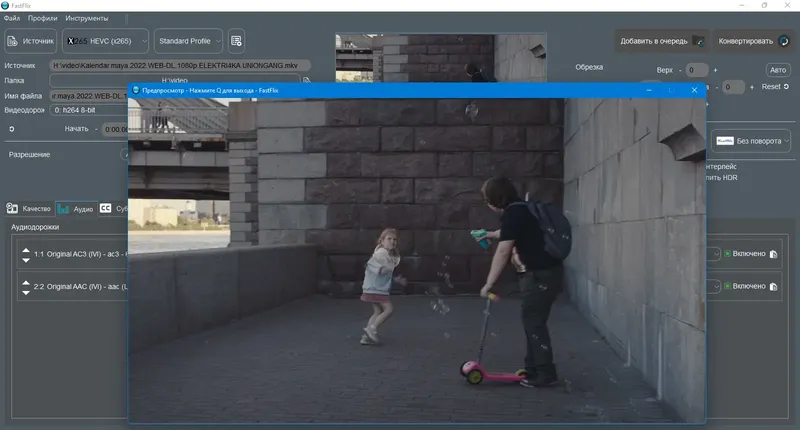Viewport: 800px width, 430px height.
Task: Click the copy icon on the AAC track row
Action: (x=773, y=287)
